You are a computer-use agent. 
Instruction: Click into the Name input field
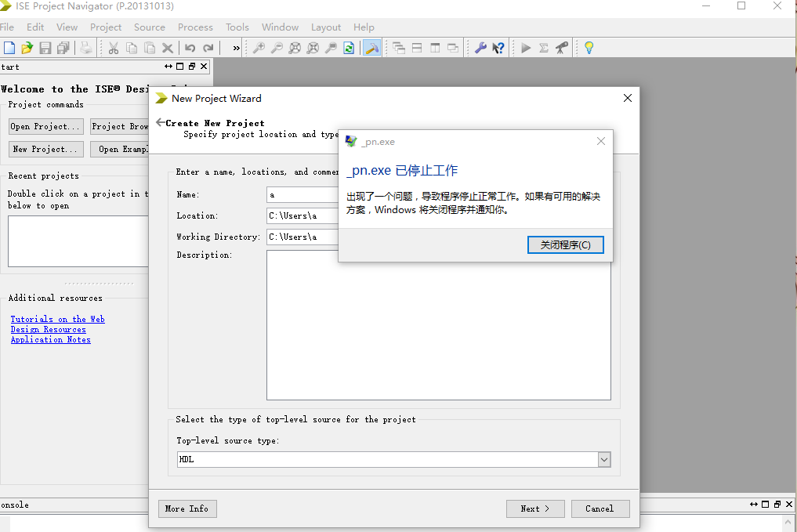(302, 194)
